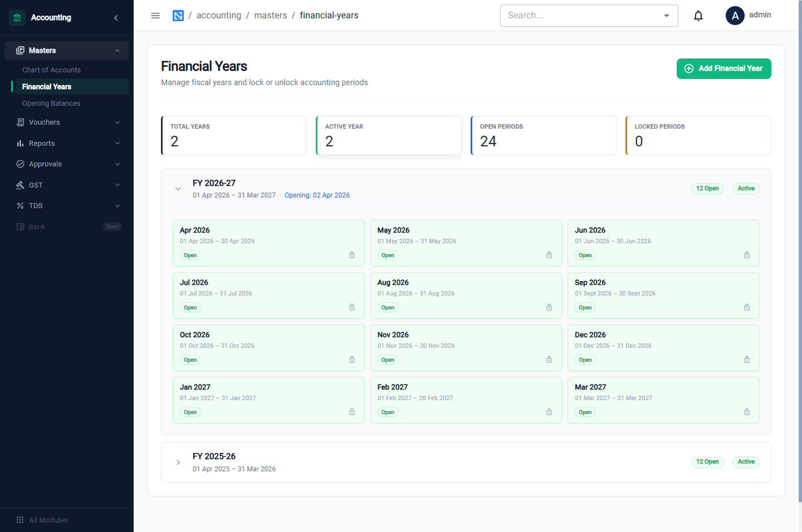Toggle the hamburger menu icon
Viewport: 802px width, 532px height.
(155, 16)
